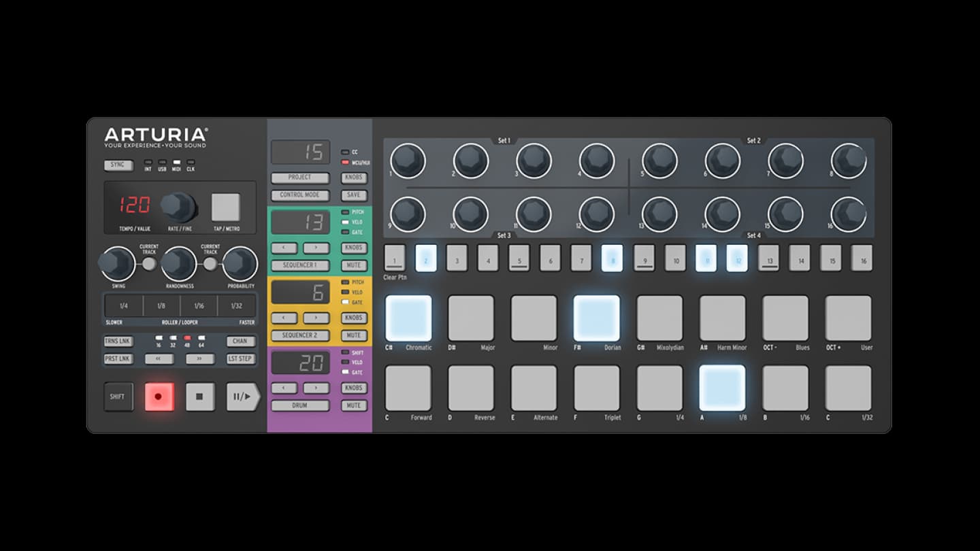Image resolution: width=980 pixels, height=551 pixels.
Task: Touch 1/4 on the roller/looper strip
Action: 124,306
